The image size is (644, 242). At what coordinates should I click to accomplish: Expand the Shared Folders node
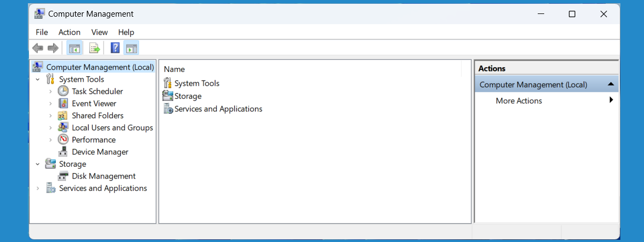[50, 116]
